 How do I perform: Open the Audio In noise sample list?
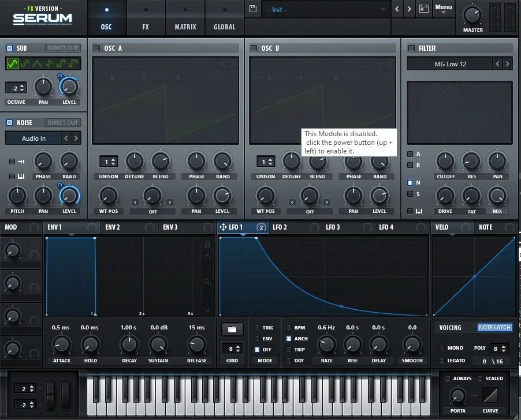coord(34,138)
